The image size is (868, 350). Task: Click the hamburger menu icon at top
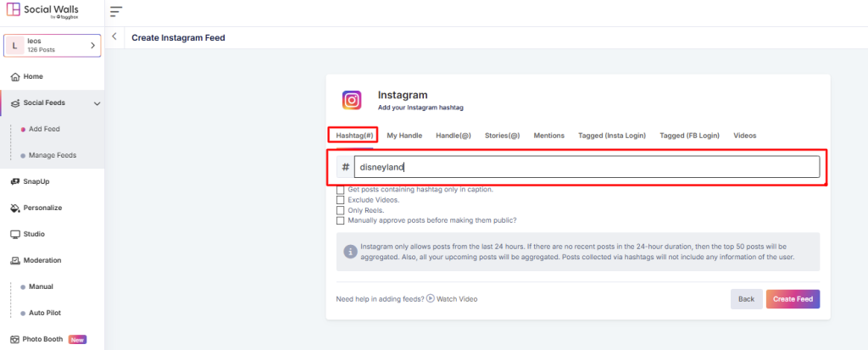click(x=116, y=11)
